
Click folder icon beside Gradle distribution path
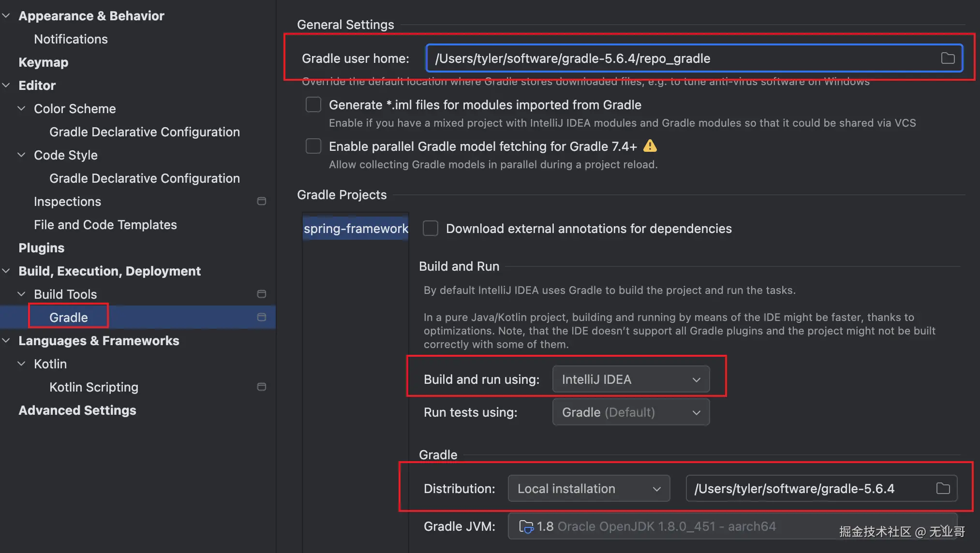pos(943,488)
